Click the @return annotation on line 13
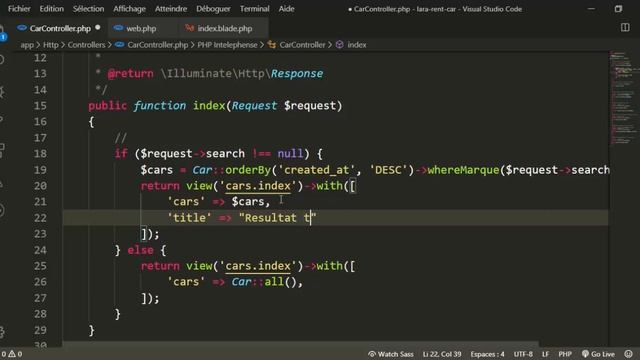The width and height of the screenshot is (640, 360). click(x=131, y=74)
